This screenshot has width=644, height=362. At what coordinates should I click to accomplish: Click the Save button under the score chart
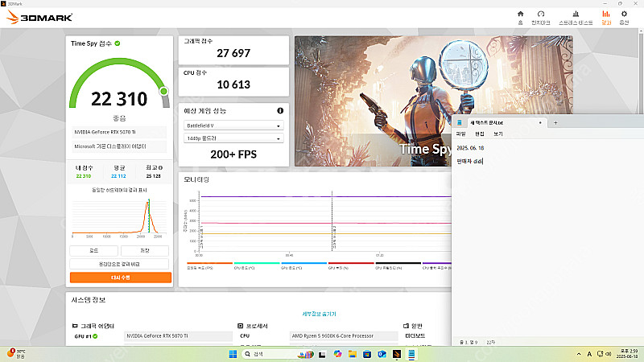point(145,250)
